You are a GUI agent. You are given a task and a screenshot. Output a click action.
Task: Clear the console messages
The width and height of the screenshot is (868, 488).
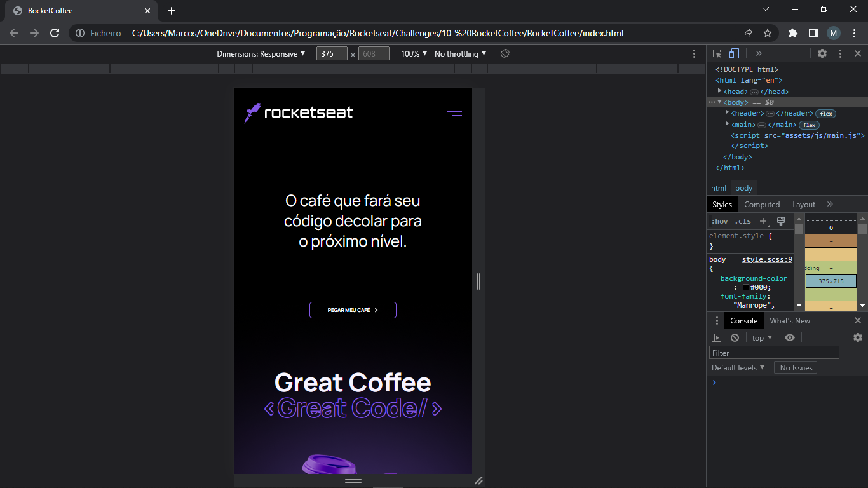point(735,337)
